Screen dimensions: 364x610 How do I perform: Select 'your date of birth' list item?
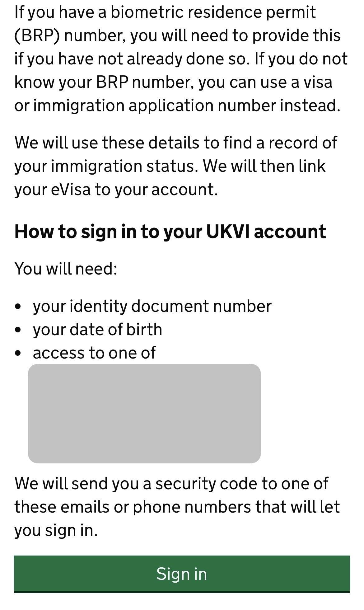pos(97,330)
